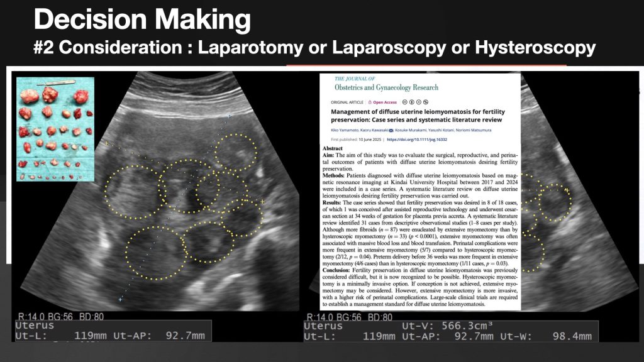Click "R:14.0 BG:56 BD:80" under the right ultrasound
Image resolution: width=644 pixels, height=362 pixels.
[350, 317]
